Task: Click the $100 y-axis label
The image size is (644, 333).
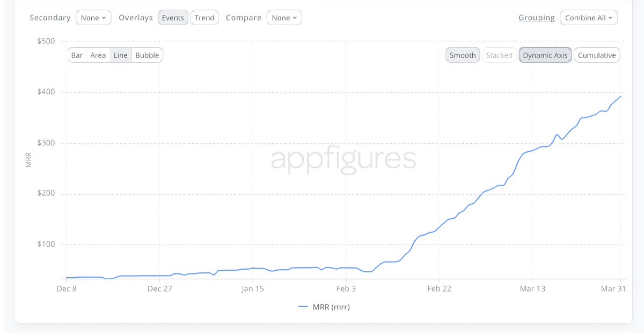Action: point(46,245)
